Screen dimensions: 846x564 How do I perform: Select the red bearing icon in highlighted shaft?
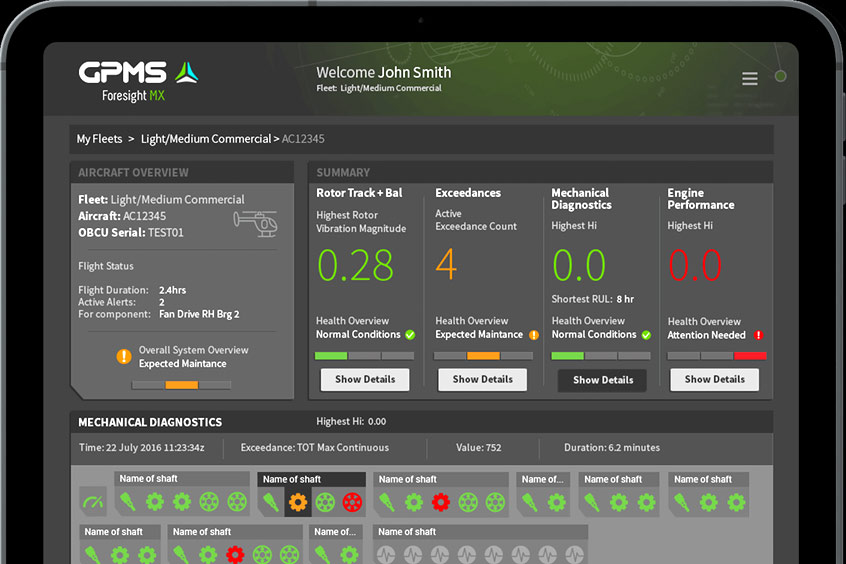[x=352, y=502]
